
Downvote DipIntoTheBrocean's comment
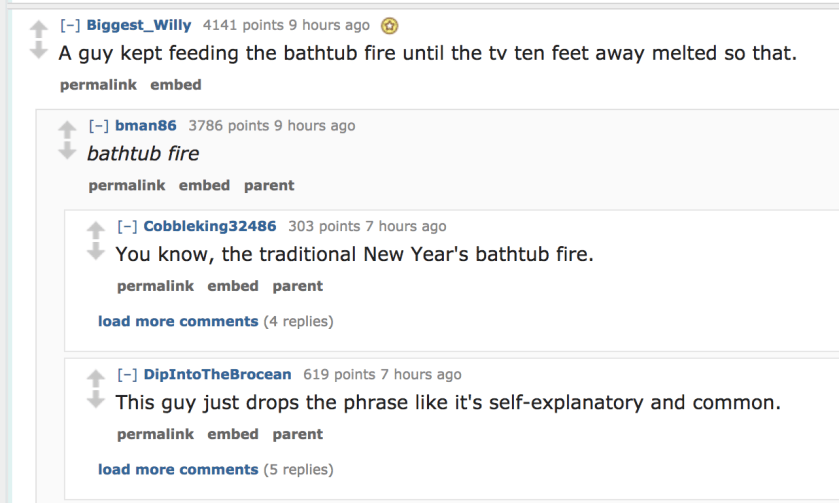(x=97, y=398)
